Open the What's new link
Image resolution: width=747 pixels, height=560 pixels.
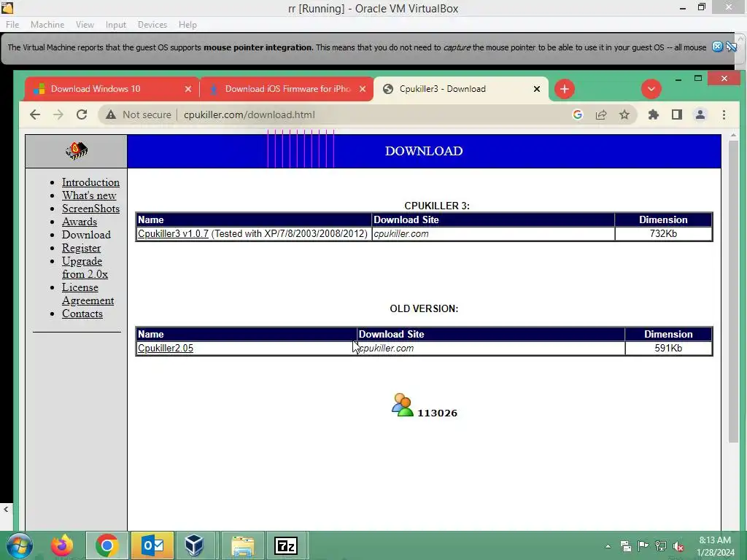[x=89, y=195]
